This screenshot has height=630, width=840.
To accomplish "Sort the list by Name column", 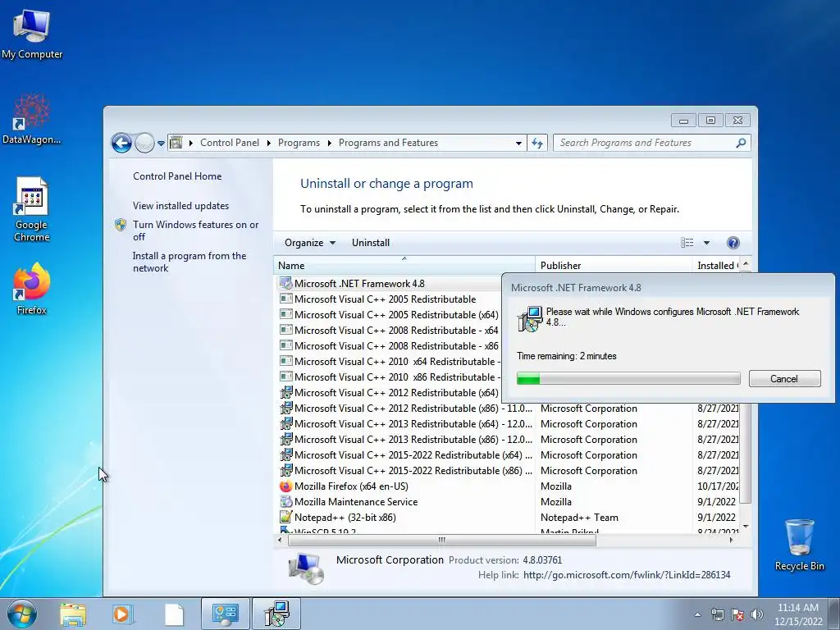I will (x=404, y=265).
